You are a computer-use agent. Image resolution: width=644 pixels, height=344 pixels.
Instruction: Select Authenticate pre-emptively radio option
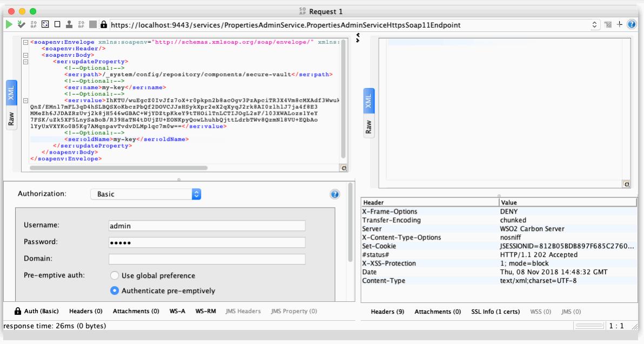(x=115, y=290)
